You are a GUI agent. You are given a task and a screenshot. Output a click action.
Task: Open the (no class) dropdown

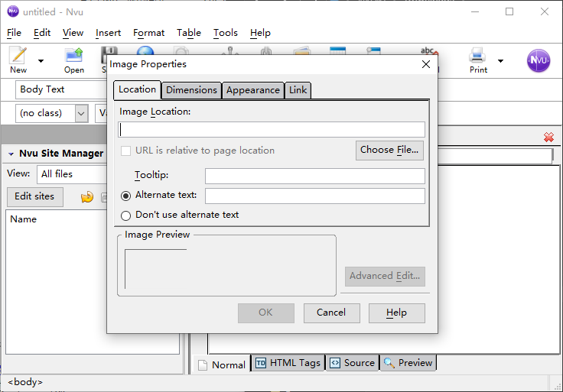(x=82, y=114)
